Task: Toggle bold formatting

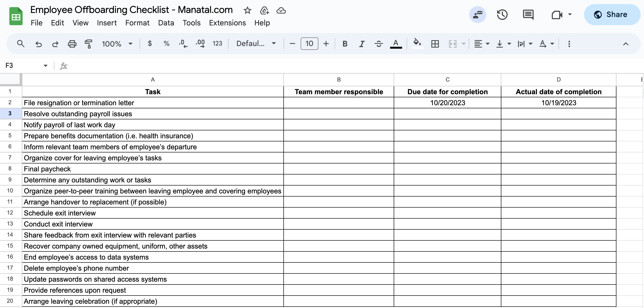Action: [345, 43]
